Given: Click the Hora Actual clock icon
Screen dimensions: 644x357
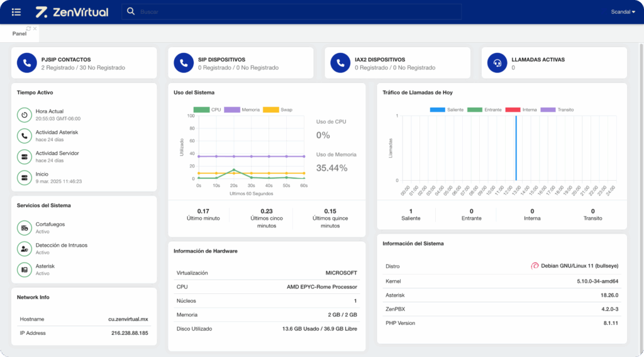Looking at the screenshot, I should (25, 115).
